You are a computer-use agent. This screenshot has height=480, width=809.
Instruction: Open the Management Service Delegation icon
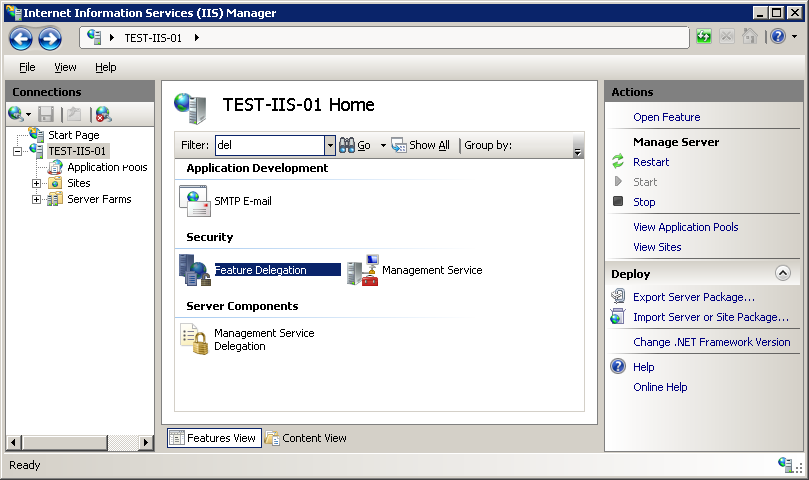(x=194, y=339)
